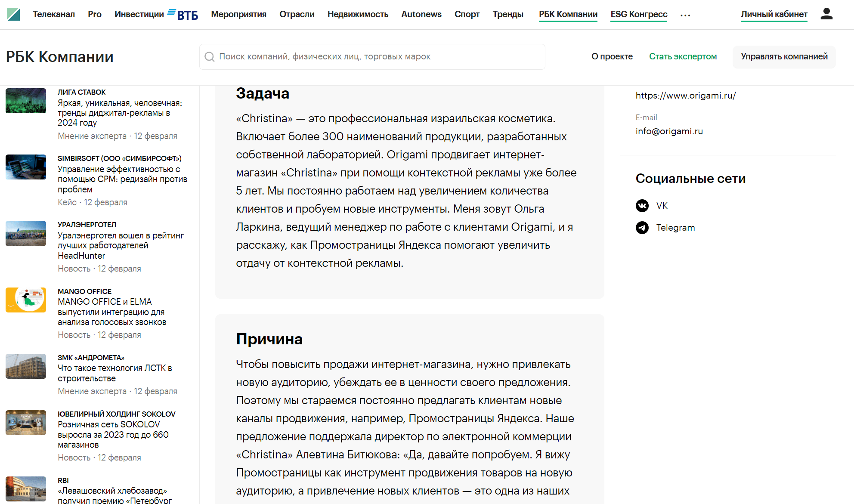This screenshot has height=504, width=854.
Task: Open the Тренды section
Action: click(508, 14)
